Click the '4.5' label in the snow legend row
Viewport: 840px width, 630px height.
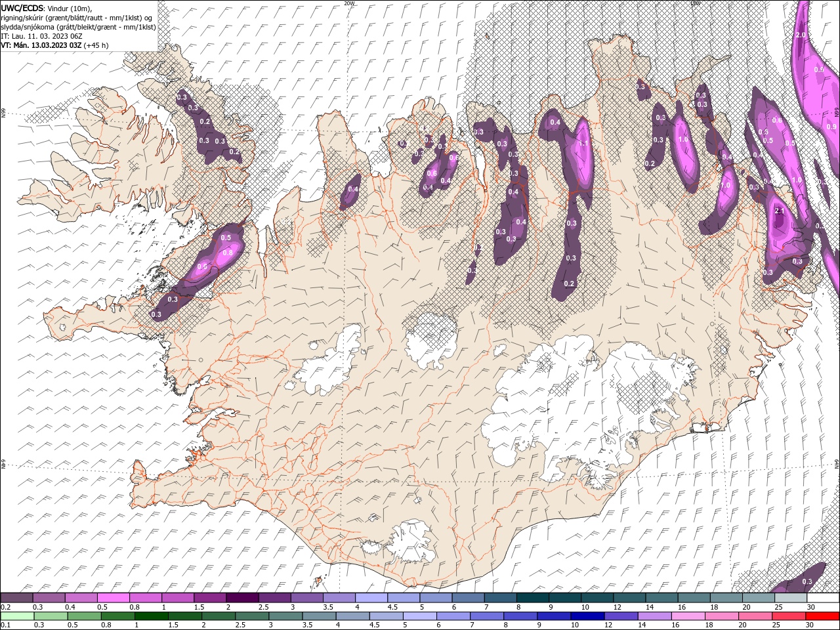pos(392,607)
